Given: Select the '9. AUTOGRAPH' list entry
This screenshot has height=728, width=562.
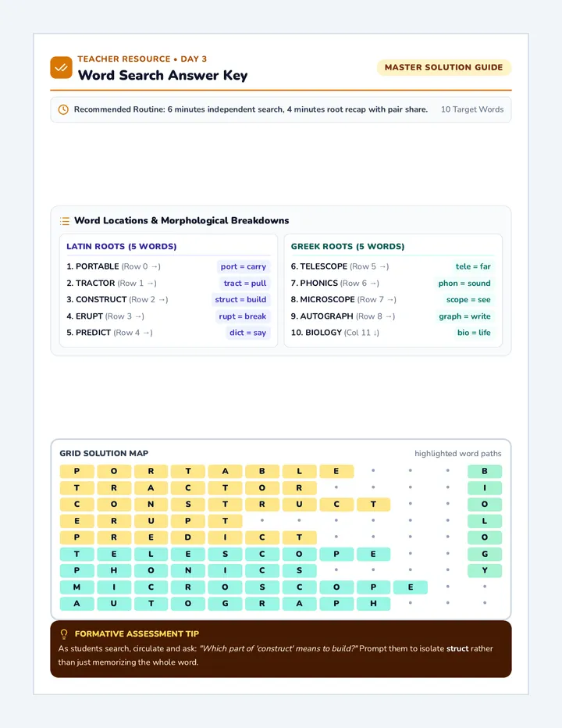Looking at the screenshot, I should (x=343, y=316).
